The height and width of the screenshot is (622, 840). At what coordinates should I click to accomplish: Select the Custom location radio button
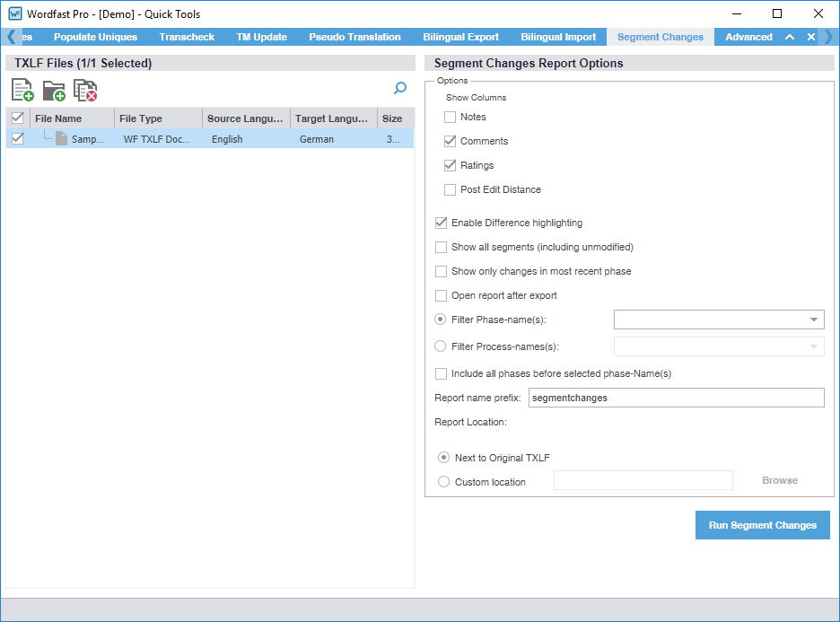point(443,482)
